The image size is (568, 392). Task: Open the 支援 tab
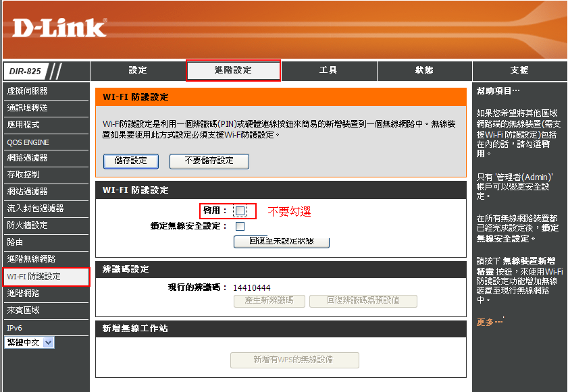pyautogui.click(x=519, y=70)
